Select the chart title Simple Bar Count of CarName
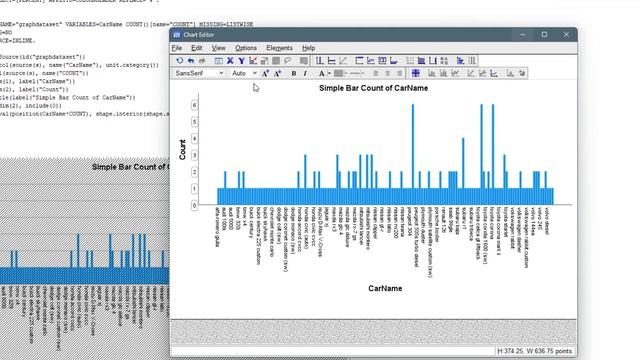 click(x=373, y=88)
